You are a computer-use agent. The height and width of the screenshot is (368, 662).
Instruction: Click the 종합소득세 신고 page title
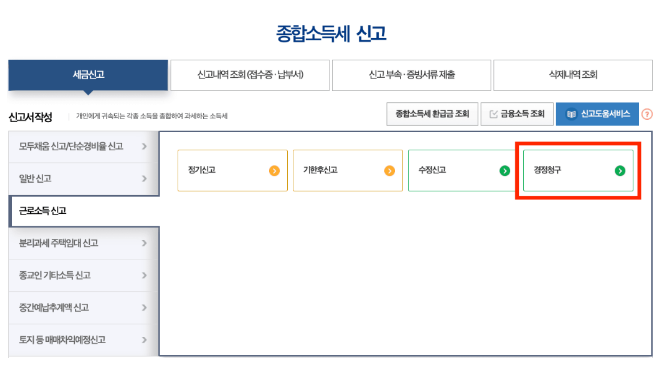pyautogui.click(x=331, y=33)
